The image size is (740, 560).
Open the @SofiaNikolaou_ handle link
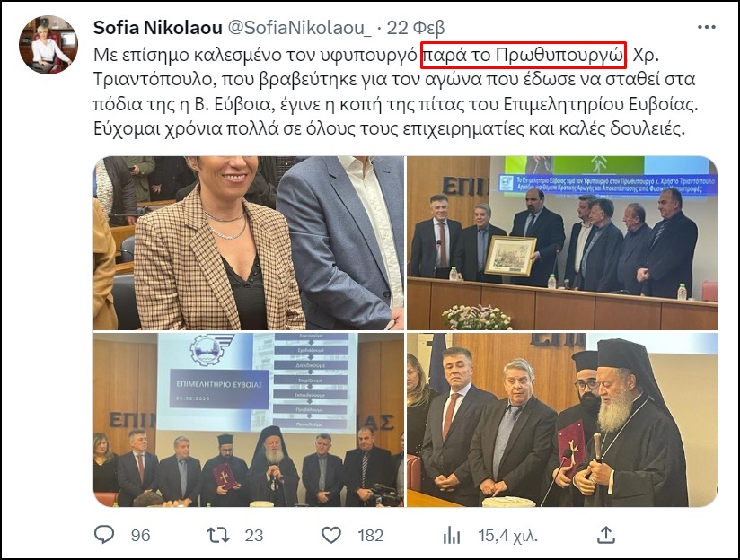point(300,29)
